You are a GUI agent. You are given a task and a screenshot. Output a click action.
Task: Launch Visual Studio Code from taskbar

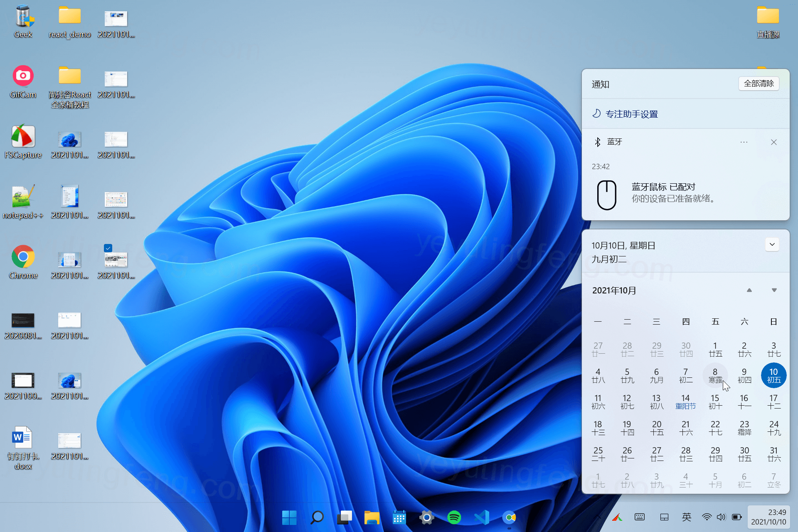482,517
